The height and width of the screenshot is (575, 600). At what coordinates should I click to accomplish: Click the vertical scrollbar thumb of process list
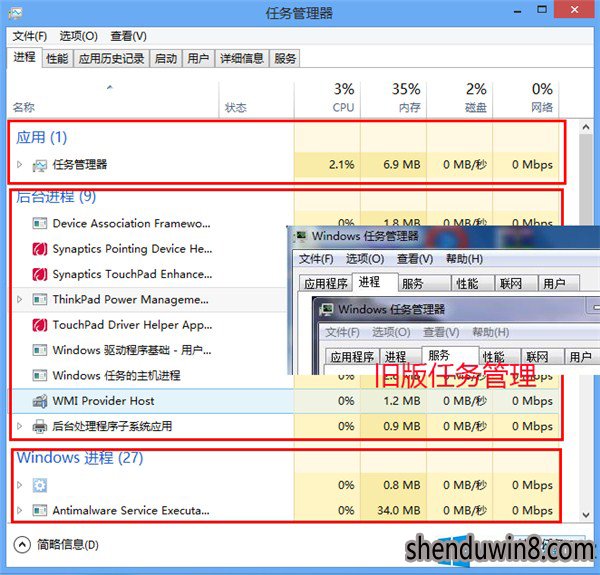[x=586, y=180]
